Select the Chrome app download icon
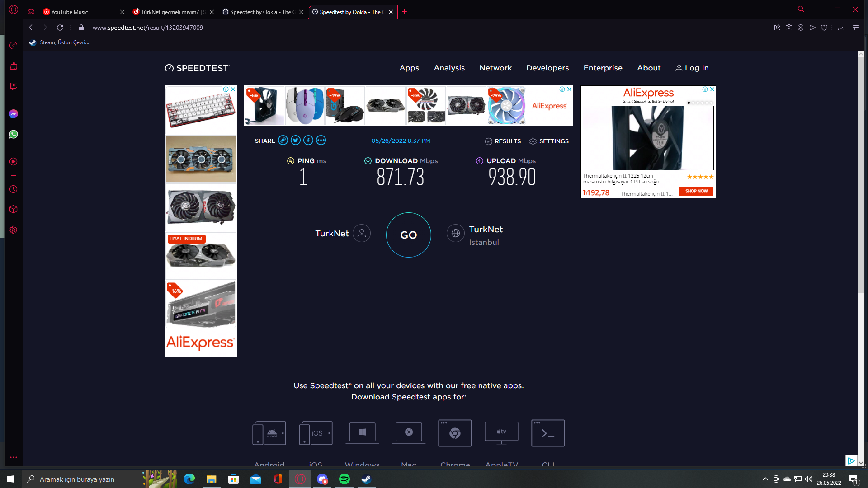Viewport: 868px width, 488px height. click(455, 433)
